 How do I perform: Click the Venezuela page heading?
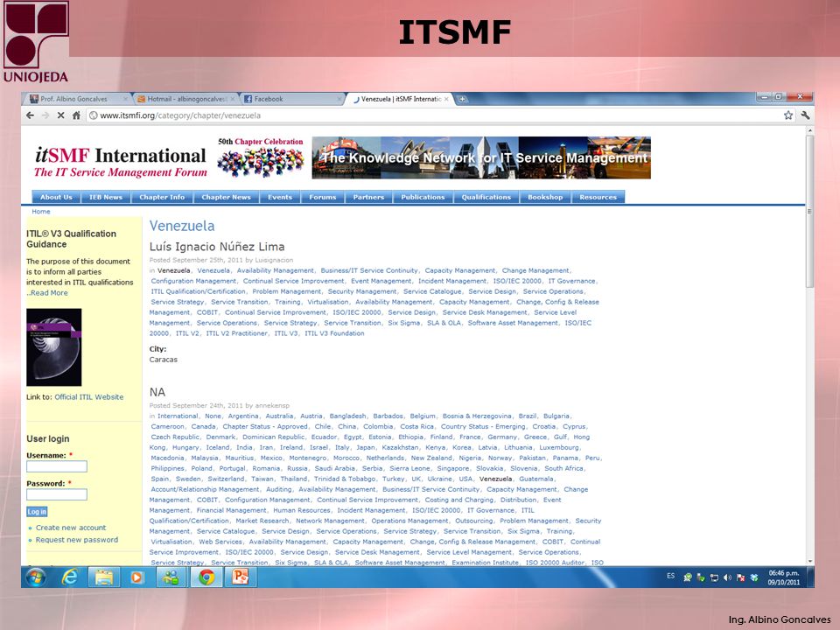pyautogui.click(x=182, y=226)
